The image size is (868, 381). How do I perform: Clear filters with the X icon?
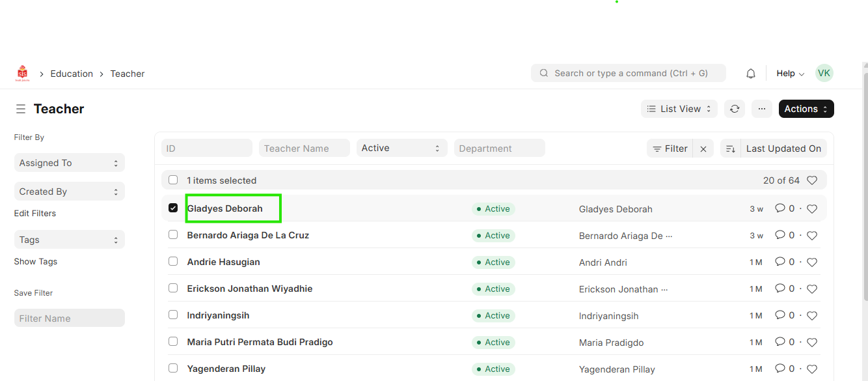703,148
